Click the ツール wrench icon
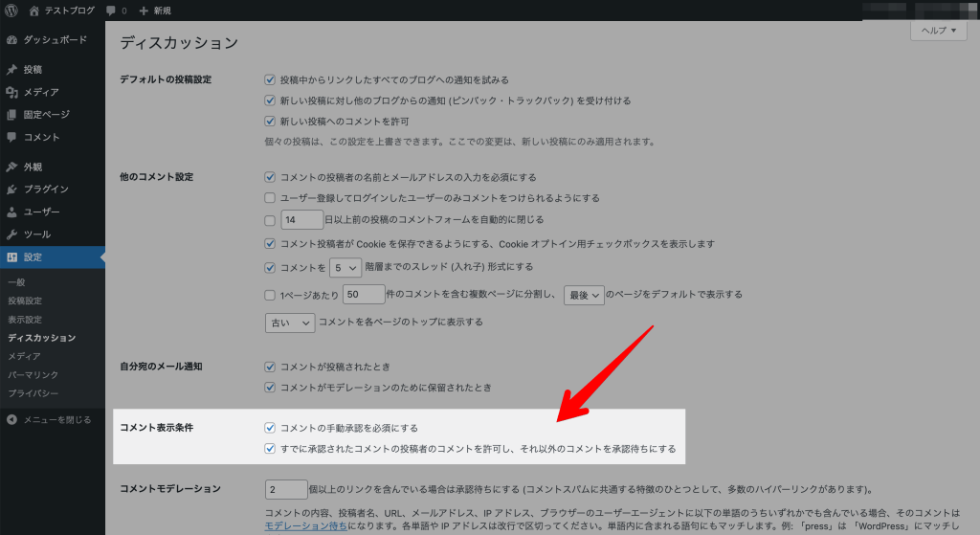This screenshot has height=535, width=980. (x=11, y=234)
